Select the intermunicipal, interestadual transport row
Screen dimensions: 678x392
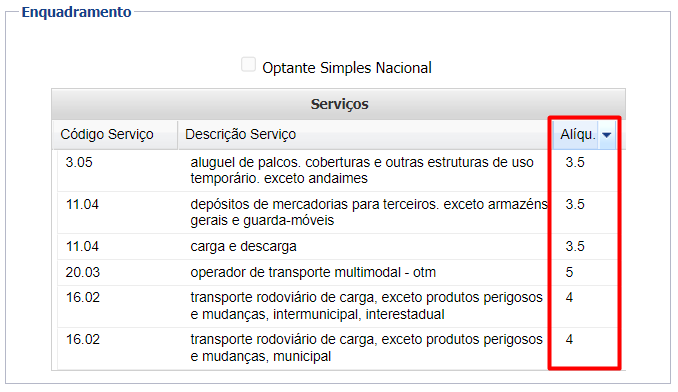[337, 306]
